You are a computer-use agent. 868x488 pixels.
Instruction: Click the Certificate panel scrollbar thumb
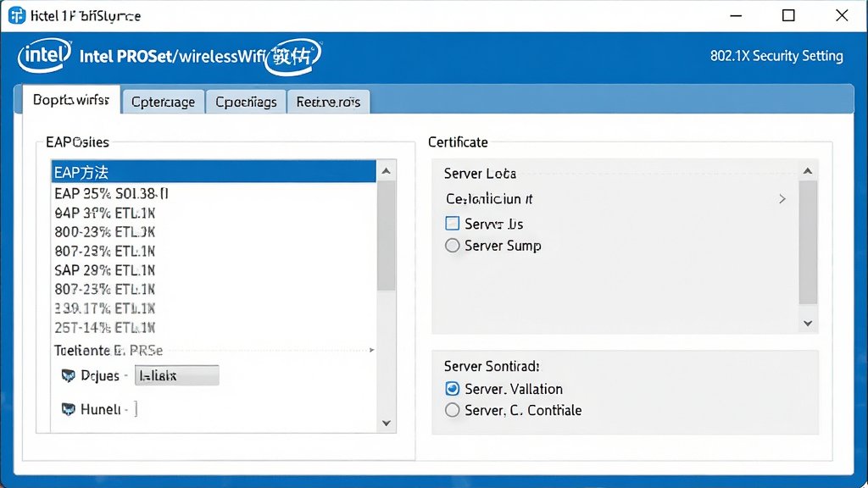pyautogui.click(x=808, y=241)
